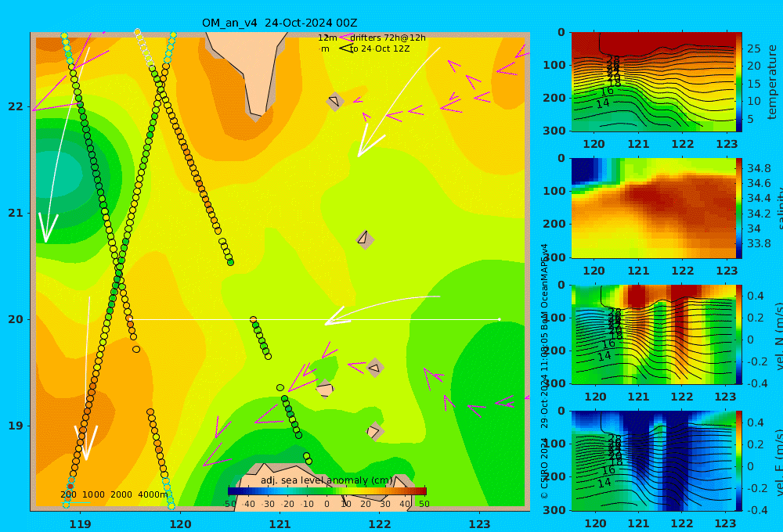The image size is (783, 532).
Task: Click the "adj. sea level anomaly (cm)" colorbar label
Action: click(x=327, y=480)
